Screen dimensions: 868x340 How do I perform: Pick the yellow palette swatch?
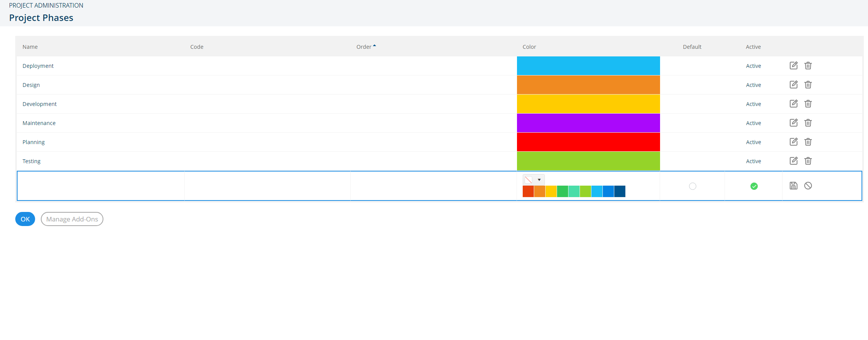551,191
